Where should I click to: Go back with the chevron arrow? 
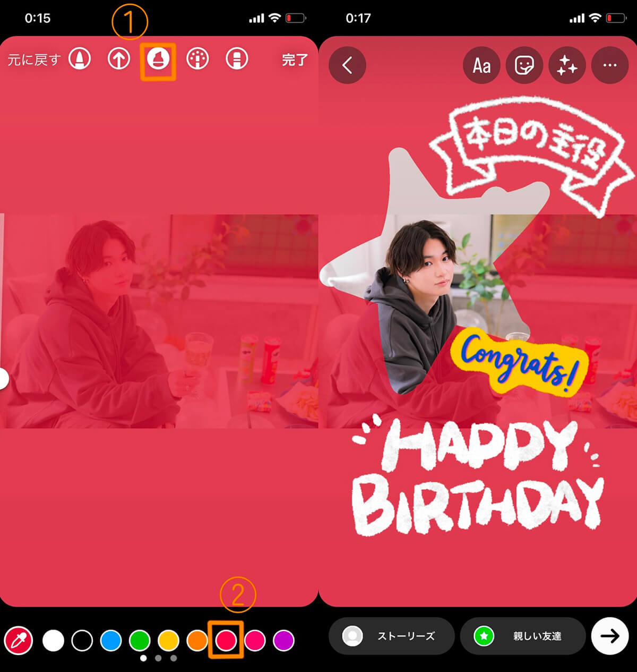coord(347,65)
